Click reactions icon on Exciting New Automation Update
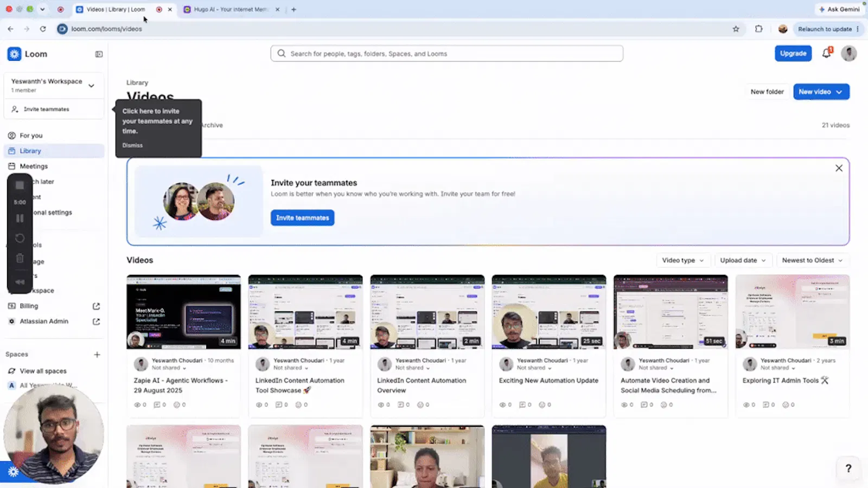 pos(541,405)
